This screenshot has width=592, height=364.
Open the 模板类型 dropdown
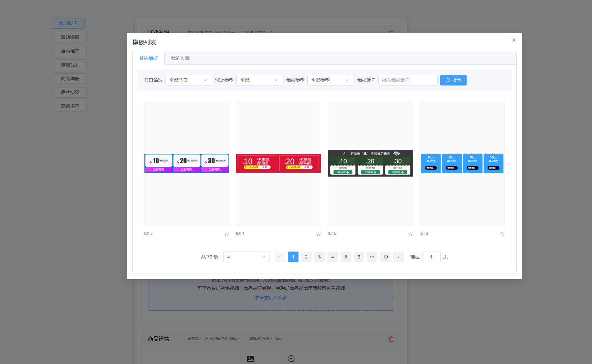point(330,80)
